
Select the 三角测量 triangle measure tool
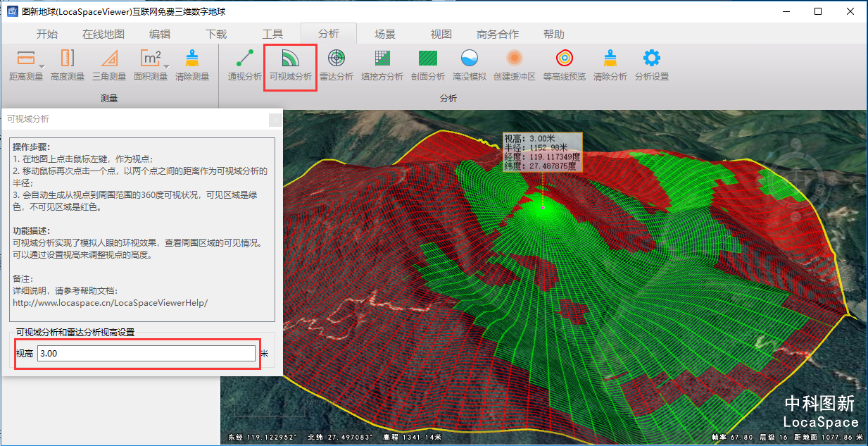[x=109, y=65]
